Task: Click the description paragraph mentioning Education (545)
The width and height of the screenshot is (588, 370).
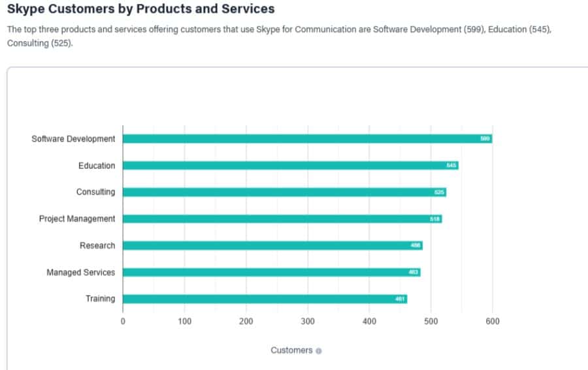Action: pyautogui.click(x=280, y=37)
